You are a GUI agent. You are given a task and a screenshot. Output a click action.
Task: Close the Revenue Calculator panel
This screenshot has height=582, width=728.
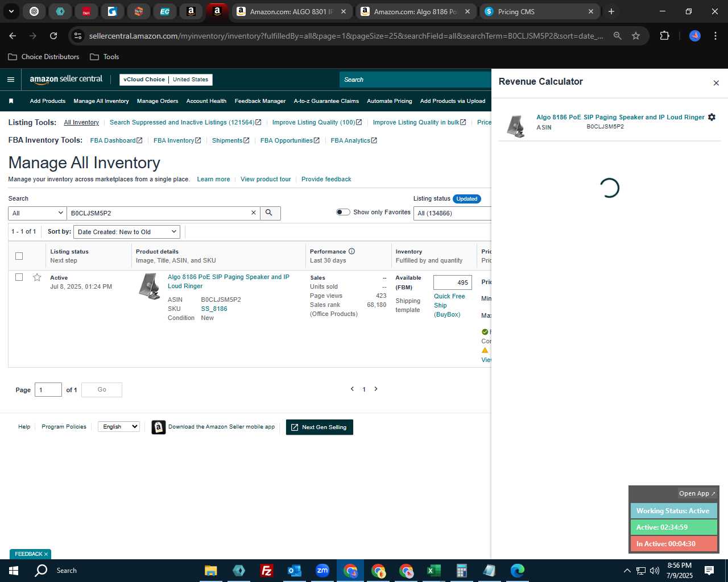716,83
